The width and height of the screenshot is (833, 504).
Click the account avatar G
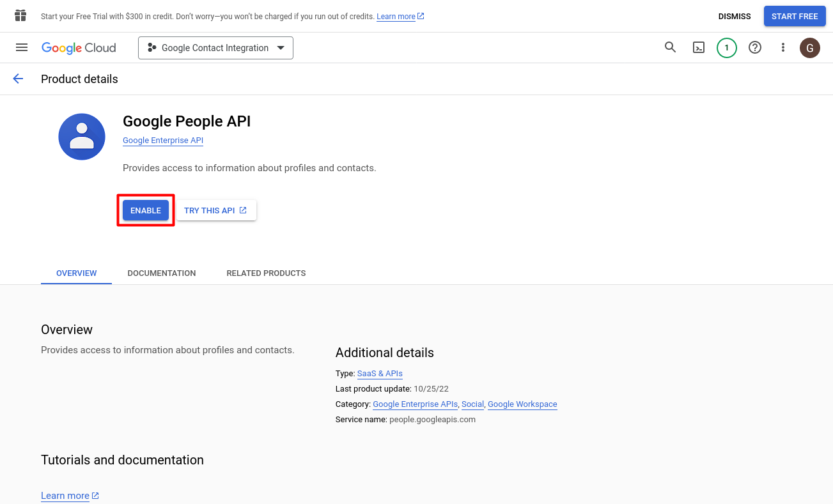pyautogui.click(x=810, y=48)
